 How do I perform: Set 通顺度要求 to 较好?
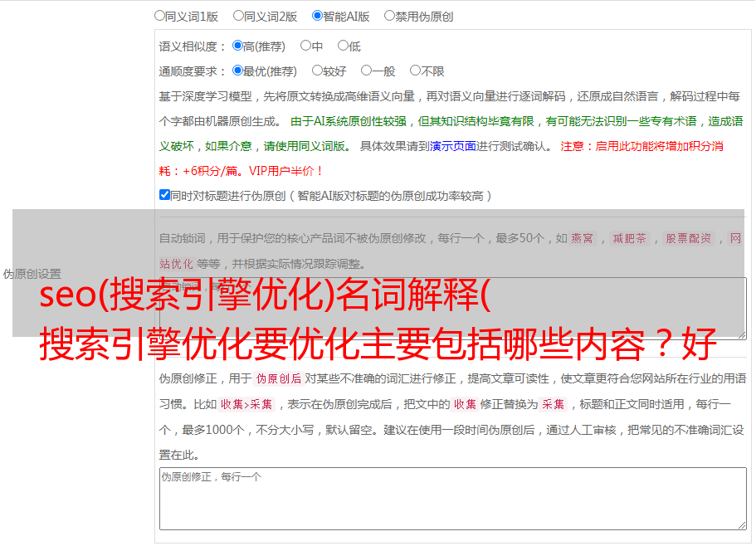[x=317, y=71]
